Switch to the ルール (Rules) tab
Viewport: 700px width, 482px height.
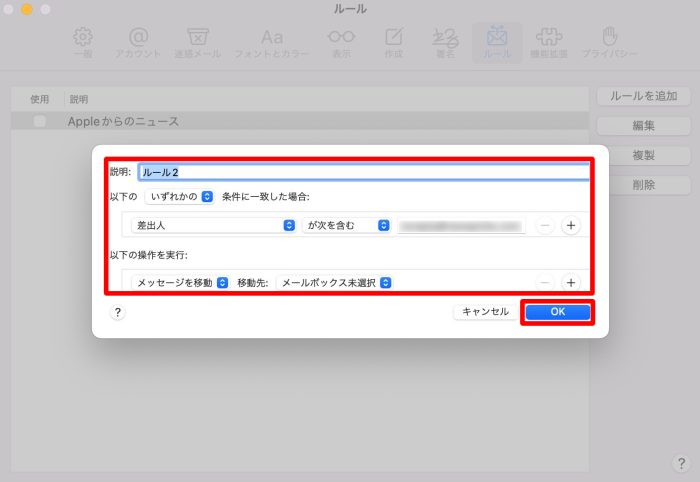pyautogui.click(x=497, y=42)
